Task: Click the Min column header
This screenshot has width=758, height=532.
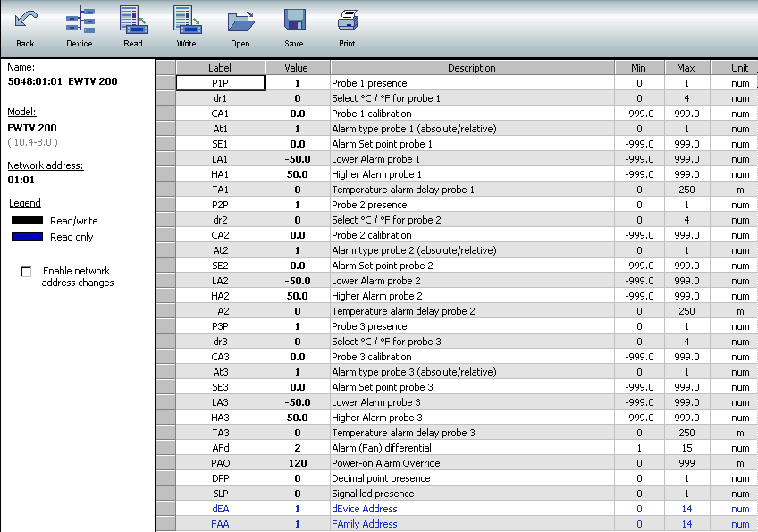Action: tap(639, 68)
